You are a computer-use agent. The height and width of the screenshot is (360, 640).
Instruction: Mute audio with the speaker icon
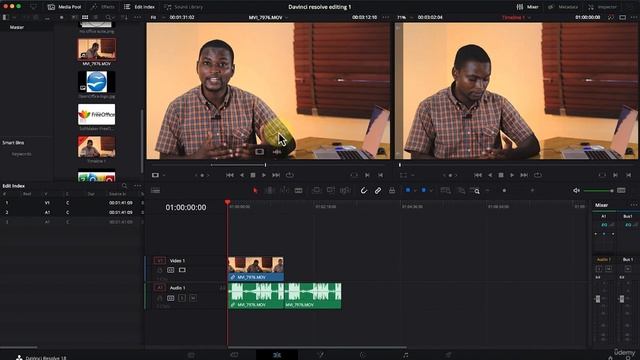[576, 191]
